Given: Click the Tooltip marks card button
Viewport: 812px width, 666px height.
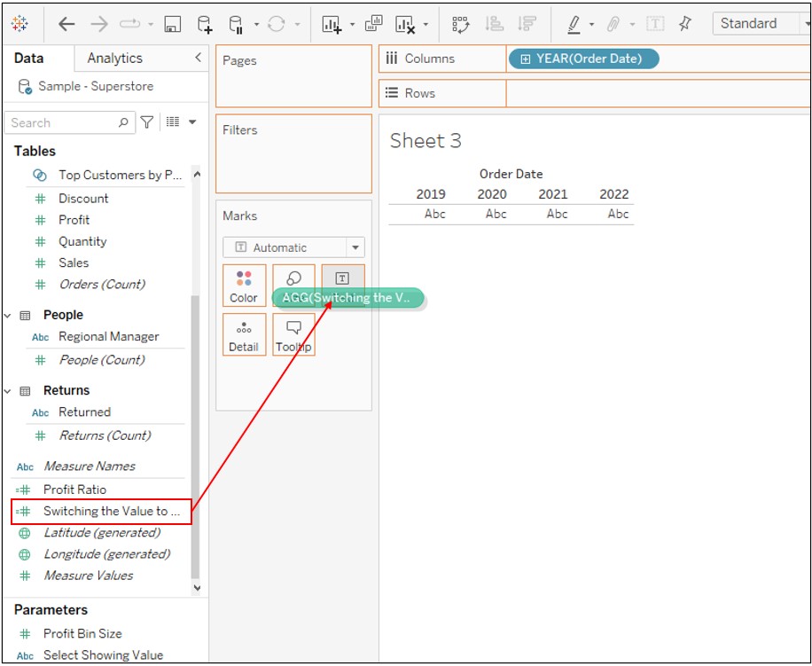Looking at the screenshot, I should pyautogui.click(x=293, y=334).
